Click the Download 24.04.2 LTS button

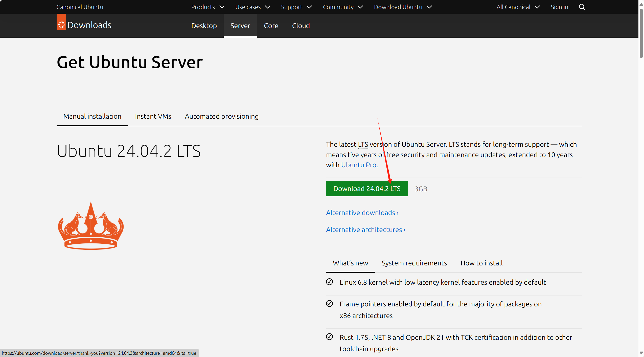click(x=367, y=188)
